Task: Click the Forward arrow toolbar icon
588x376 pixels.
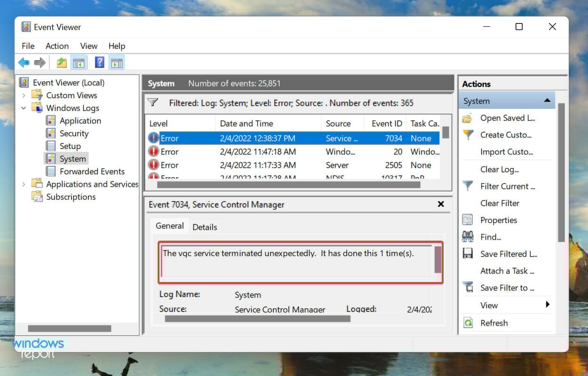Action: point(40,63)
